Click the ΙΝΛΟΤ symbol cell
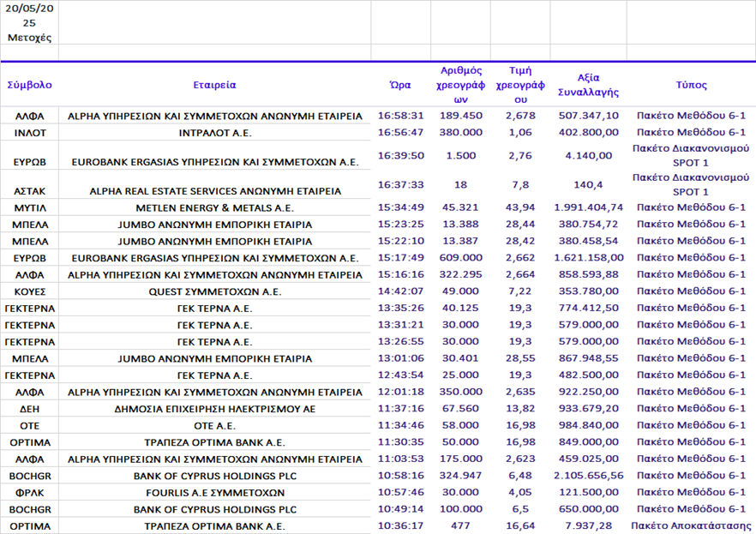This screenshot has height=534, width=756. pyautogui.click(x=29, y=133)
